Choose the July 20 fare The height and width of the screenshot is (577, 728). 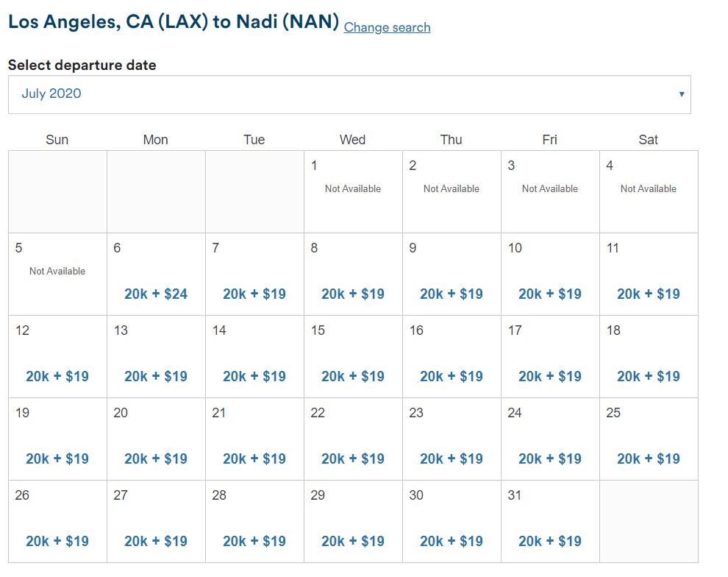pos(156,459)
